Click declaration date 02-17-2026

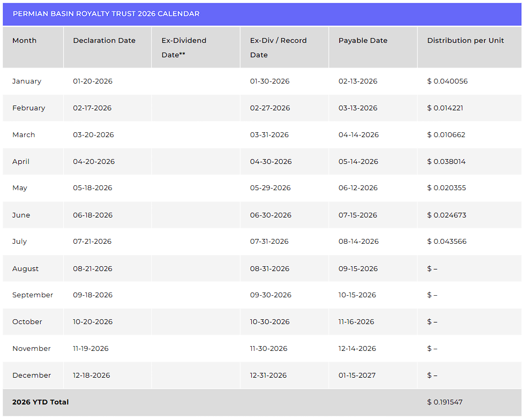(92, 108)
